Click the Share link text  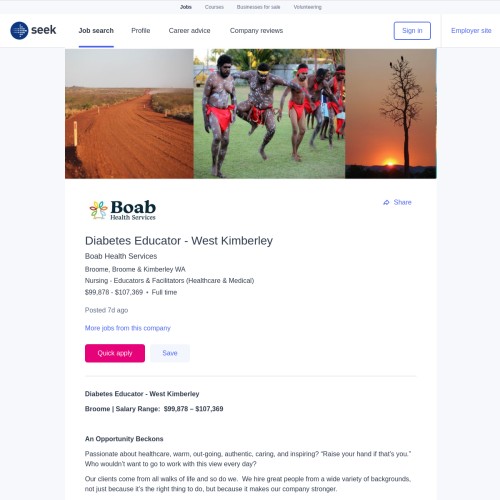(x=402, y=202)
